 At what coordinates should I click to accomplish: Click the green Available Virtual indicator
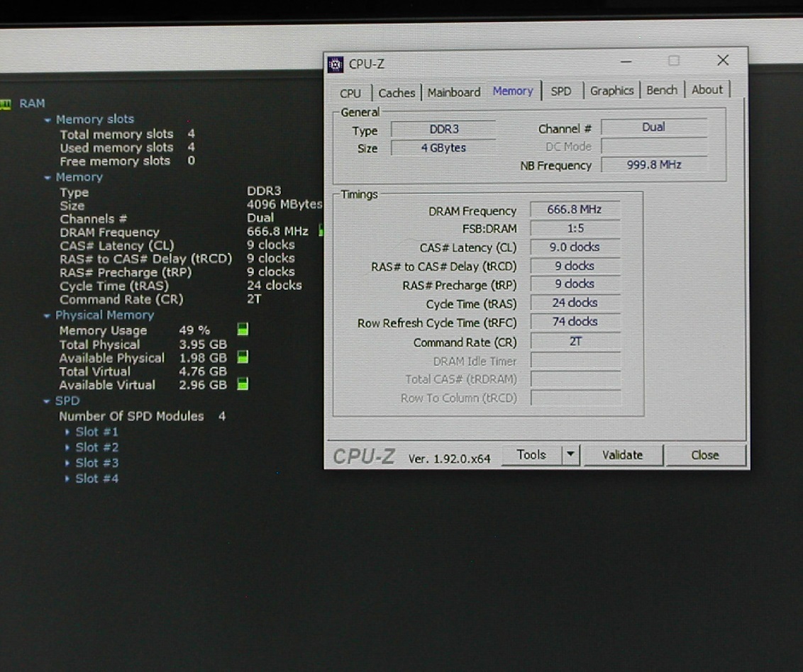coord(243,384)
